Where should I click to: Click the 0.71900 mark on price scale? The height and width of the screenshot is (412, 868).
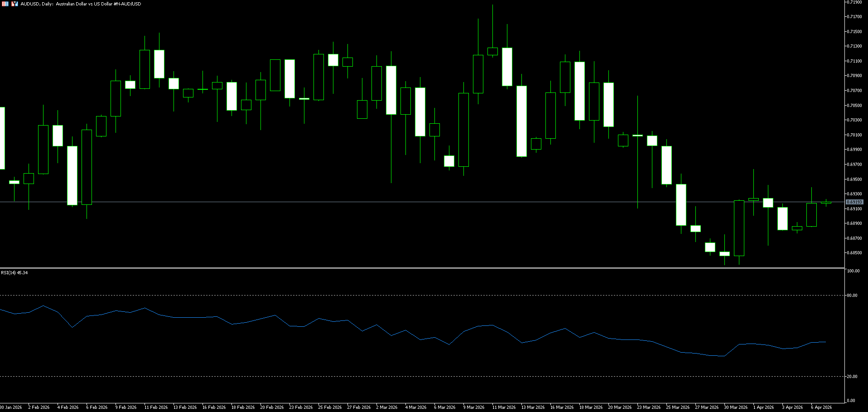pos(854,2)
